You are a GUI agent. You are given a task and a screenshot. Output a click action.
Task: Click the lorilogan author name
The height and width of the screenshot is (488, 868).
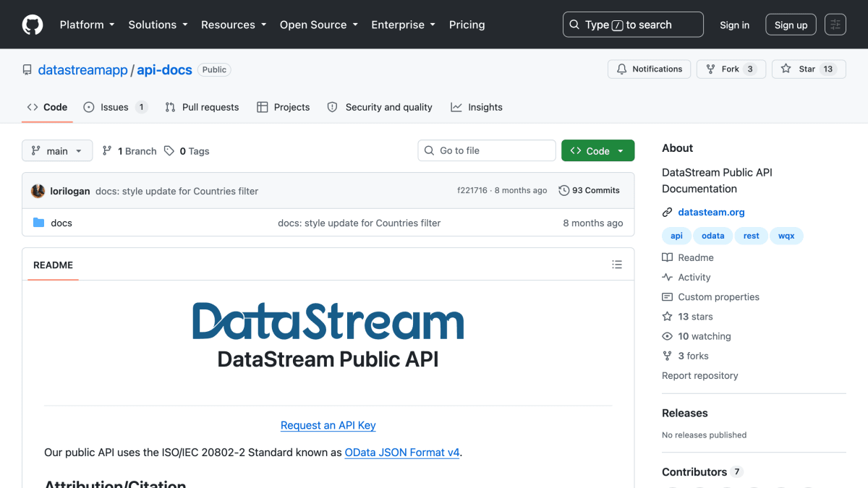(x=70, y=191)
